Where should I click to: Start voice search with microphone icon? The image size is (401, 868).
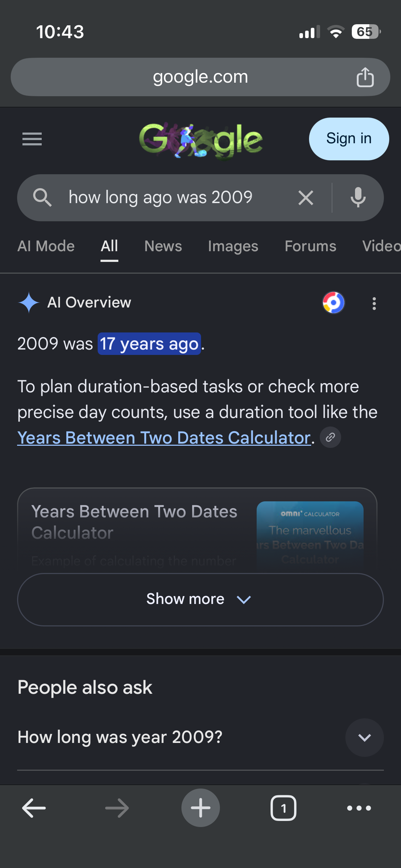point(358,197)
